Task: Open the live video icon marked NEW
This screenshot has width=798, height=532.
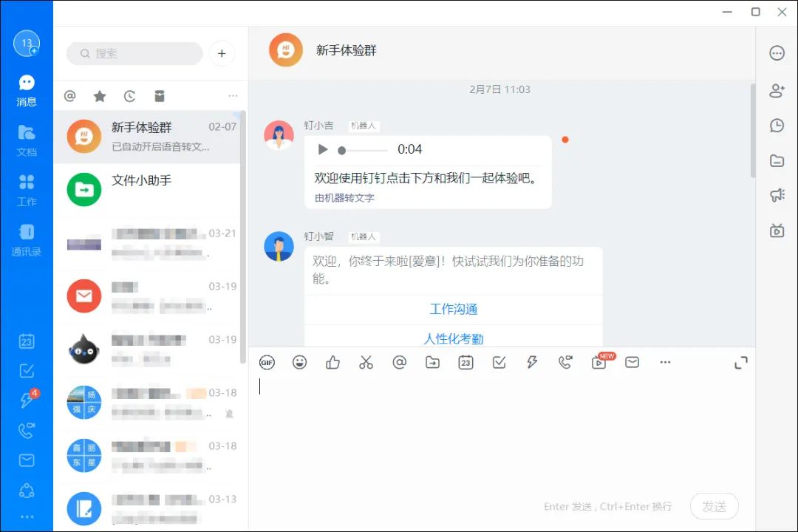Action: click(x=601, y=361)
